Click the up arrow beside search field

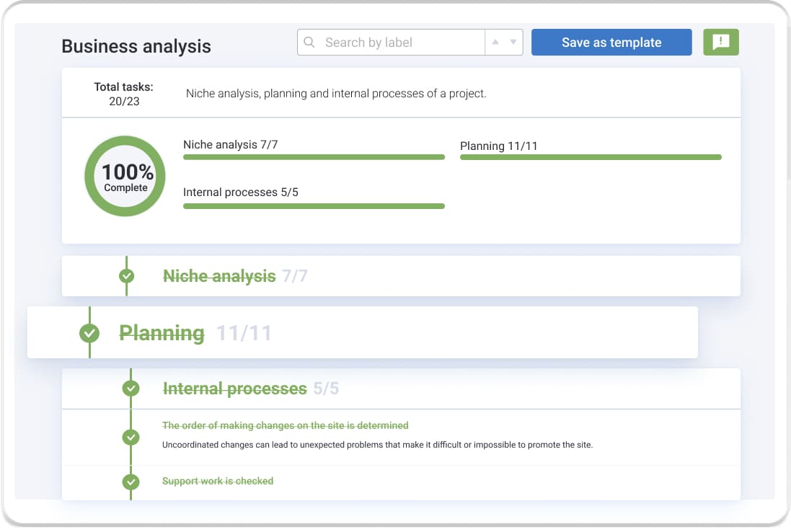pos(495,43)
